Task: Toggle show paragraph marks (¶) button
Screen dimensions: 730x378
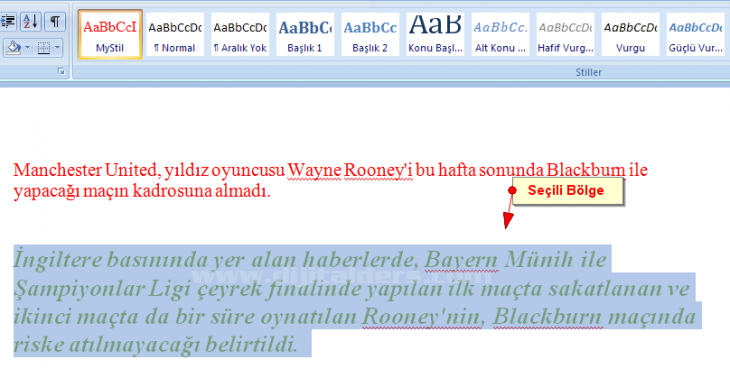Action: click(55, 22)
